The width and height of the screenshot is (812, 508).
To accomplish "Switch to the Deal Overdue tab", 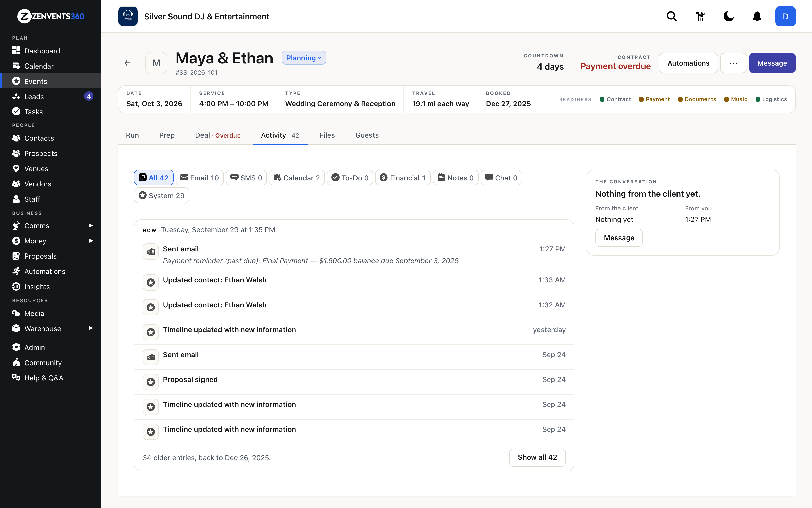I will [x=218, y=135].
